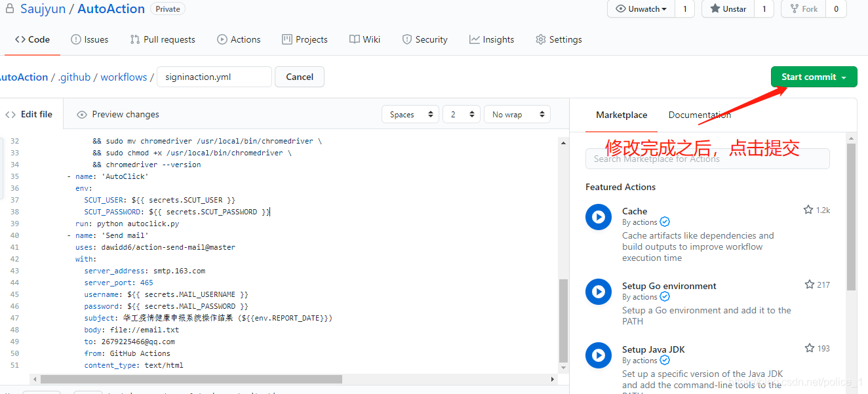Click Setup Java JDK action icon
Image resolution: width=868 pixels, height=394 pixels.
point(599,355)
